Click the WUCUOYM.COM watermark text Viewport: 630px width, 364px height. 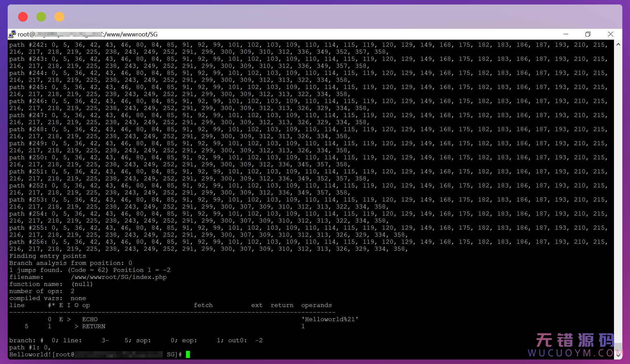point(575,353)
